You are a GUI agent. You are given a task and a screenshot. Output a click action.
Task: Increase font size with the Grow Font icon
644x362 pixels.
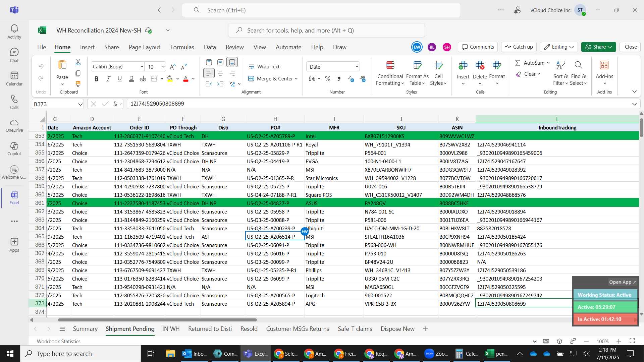tap(173, 67)
